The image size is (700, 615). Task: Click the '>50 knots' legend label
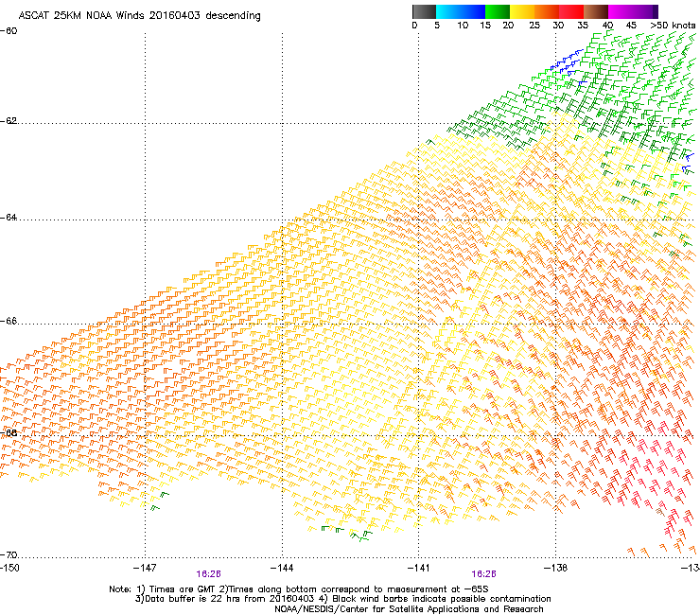[673, 26]
